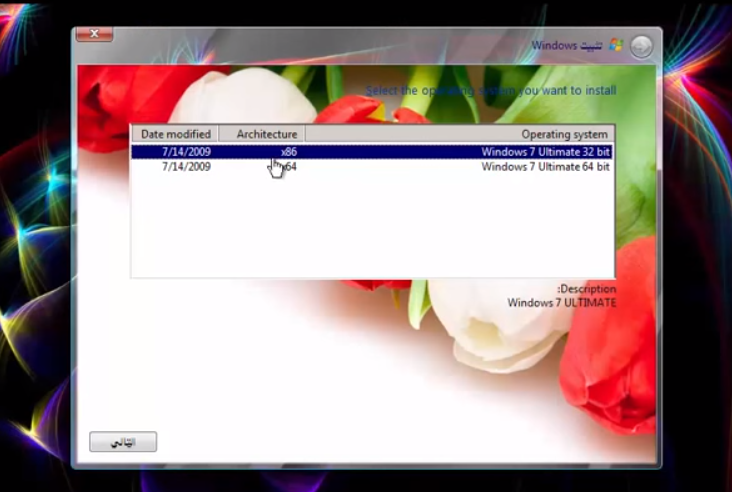Click the x86 architecture cell
The image size is (732, 492).
289,152
